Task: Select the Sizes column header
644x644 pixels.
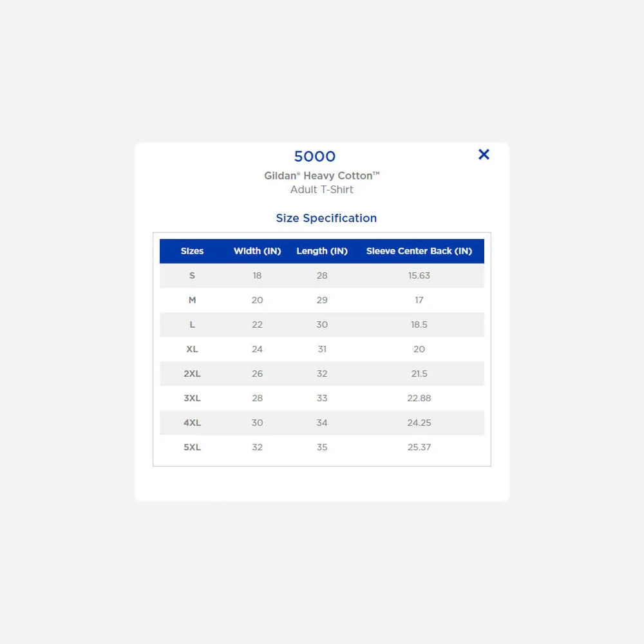Action: pos(192,251)
